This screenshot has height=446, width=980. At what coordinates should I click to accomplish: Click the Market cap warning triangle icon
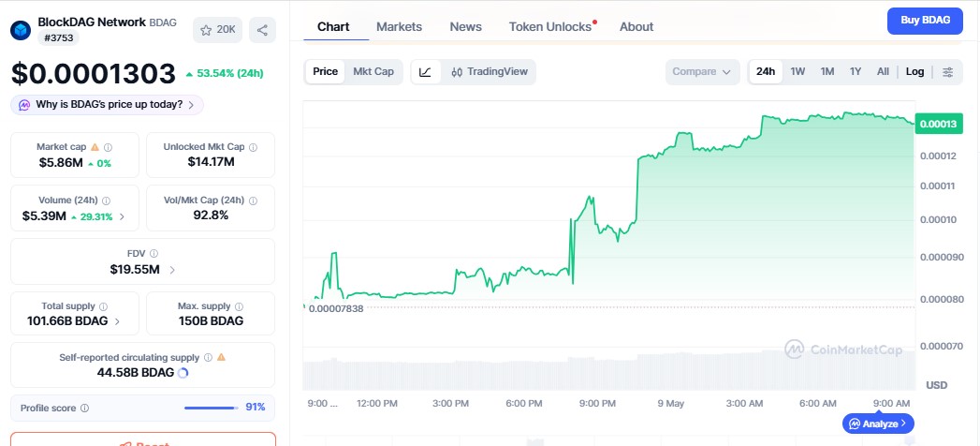[x=95, y=147]
